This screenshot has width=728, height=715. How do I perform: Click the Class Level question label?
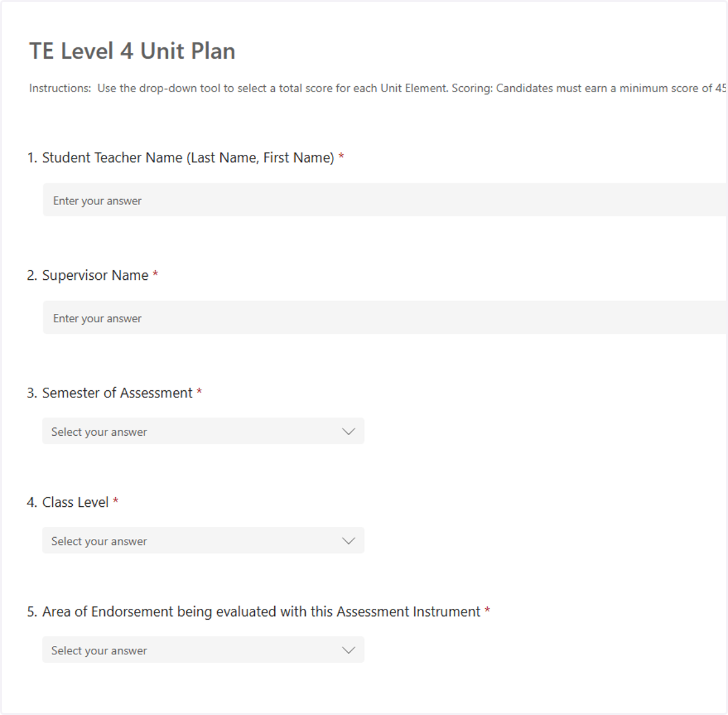coord(75,503)
